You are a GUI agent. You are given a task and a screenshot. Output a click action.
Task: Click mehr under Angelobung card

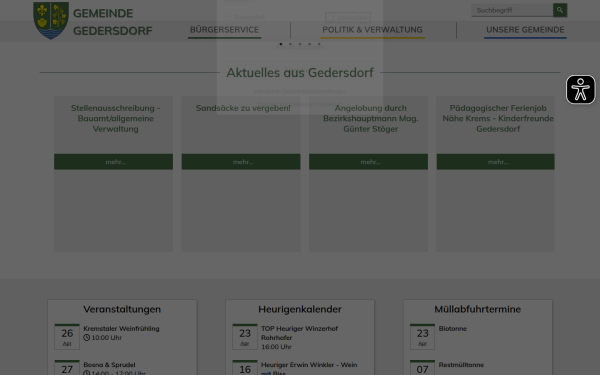(x=368, y=162)
